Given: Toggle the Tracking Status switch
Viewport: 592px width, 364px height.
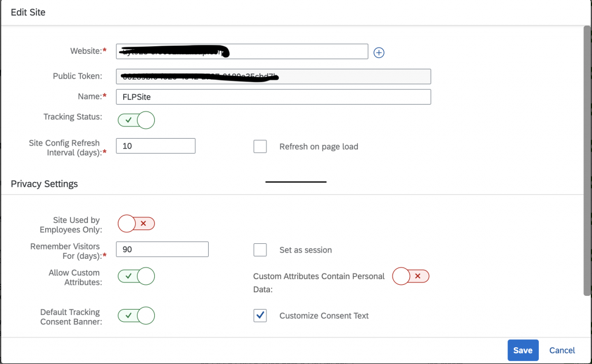Looking at the screenshot, I should coord(136,120).
